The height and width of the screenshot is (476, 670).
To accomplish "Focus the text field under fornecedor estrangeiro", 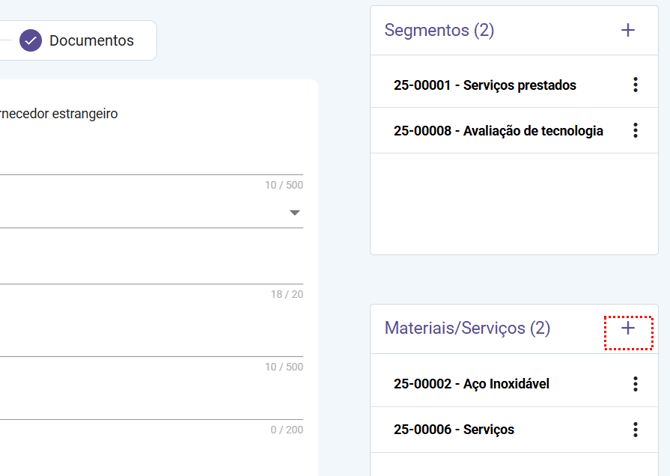I will pyautogui.click(x=150, y=160).
